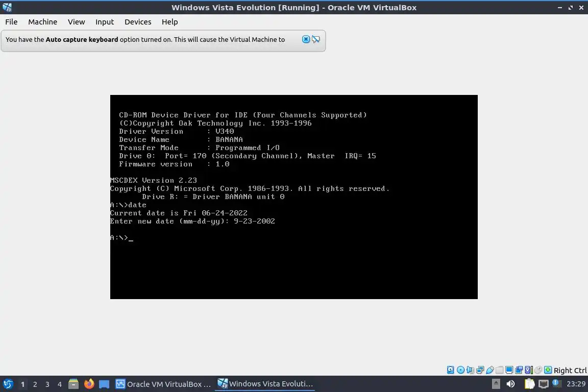Open the desktop start menu icon
Viewport: 588px width, 392px height.
8,384
